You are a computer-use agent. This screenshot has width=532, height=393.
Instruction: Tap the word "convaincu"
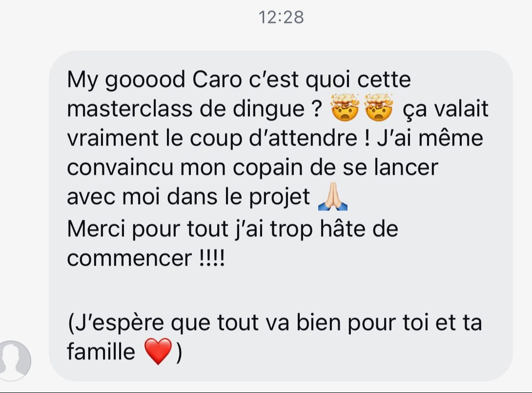[x=120, y=167]
